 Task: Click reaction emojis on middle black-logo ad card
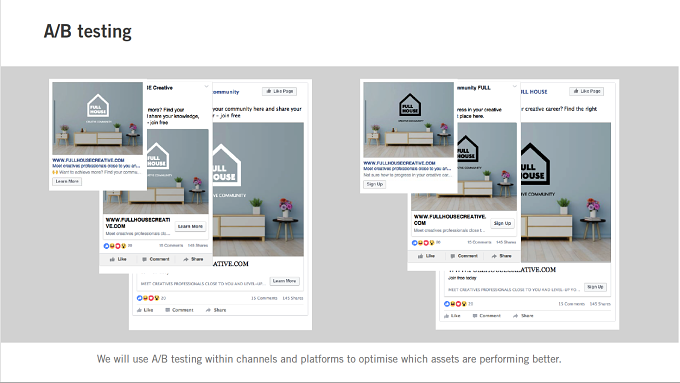tap(423, 243)
